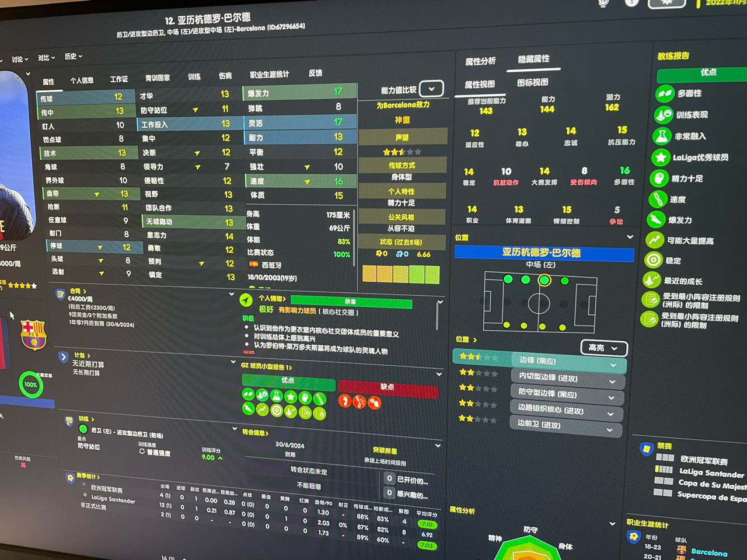Open the 赛季统计 > link
This screenshot has height=560, width=747.
click(x=88, y=477)
